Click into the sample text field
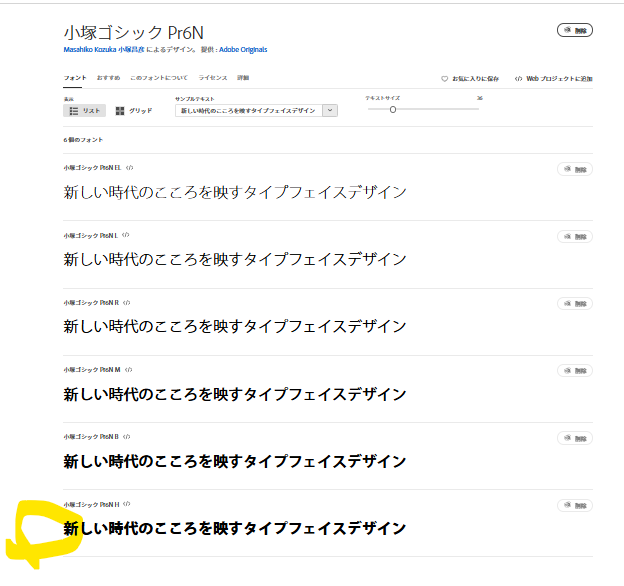 tap(249, 111)
